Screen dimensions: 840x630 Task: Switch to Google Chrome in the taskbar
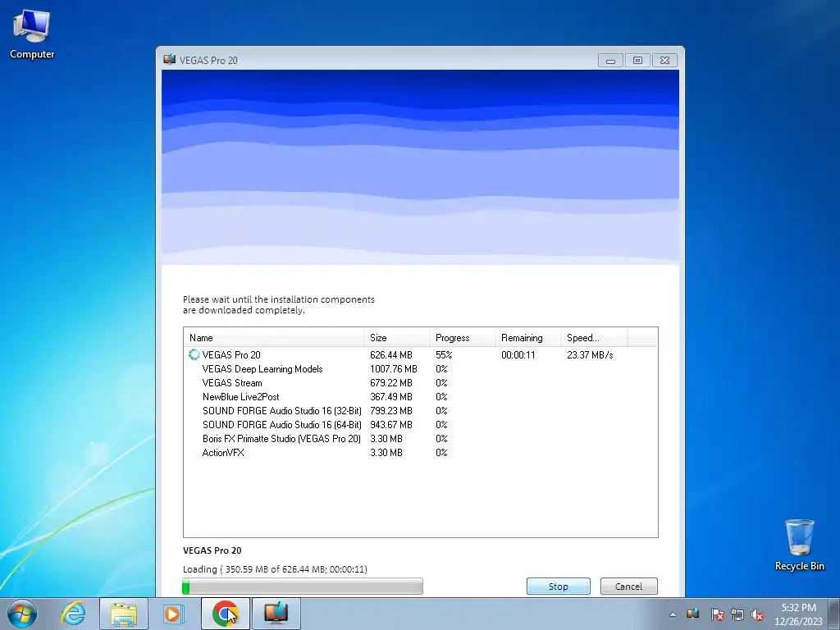click(x=225, y=614)
